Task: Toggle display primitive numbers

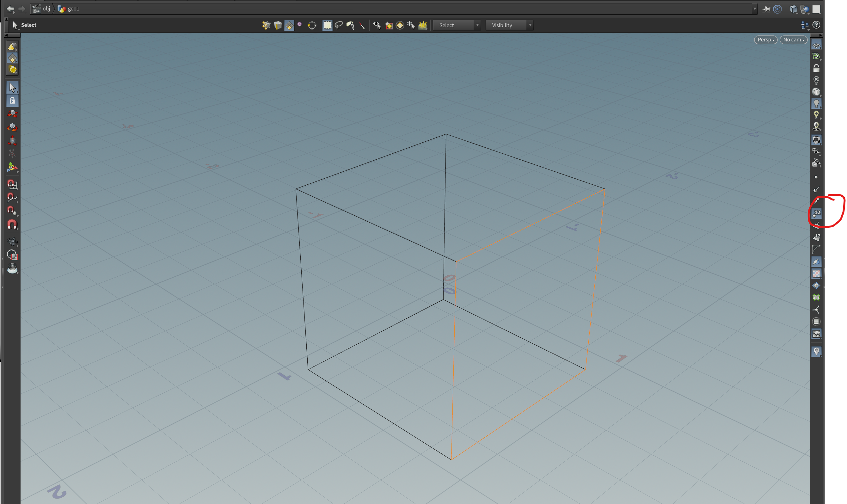Action: 816,237
